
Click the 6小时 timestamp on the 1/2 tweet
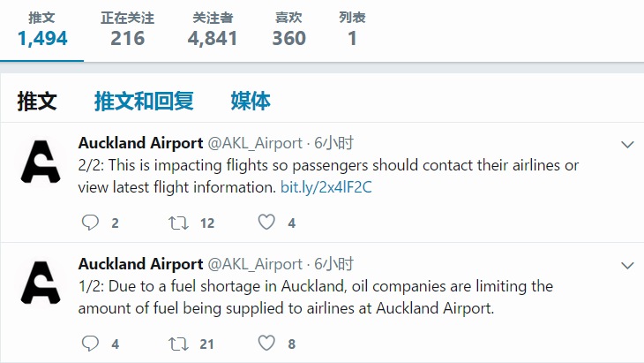pos(333,264)
